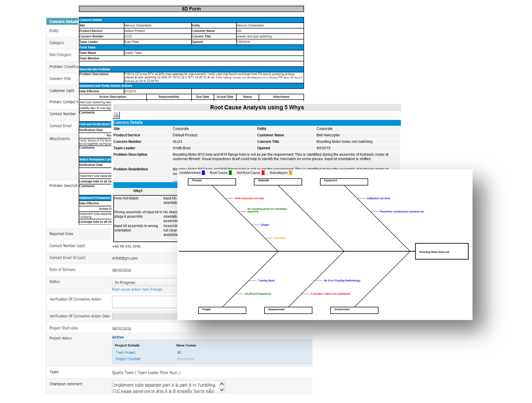The width and height of the screenshot is (532, 403).
Task: Click the Active project status link
Action: pyautogui.click(x=118, y=337)
